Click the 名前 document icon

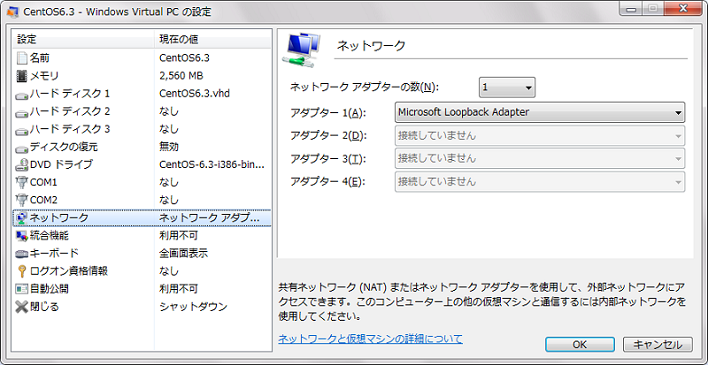click(22, 58)
